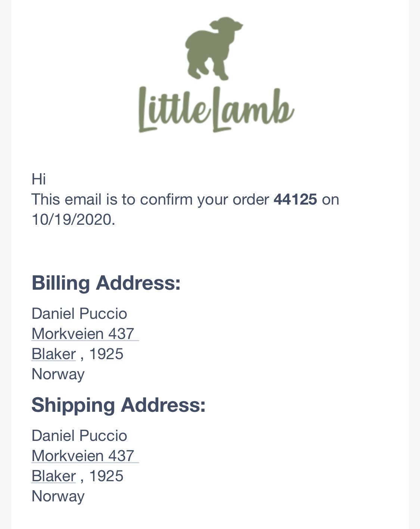The image size is (420, 529).
Task: Click postal code 1925 in billing address
Action: (x=106, y=354)
